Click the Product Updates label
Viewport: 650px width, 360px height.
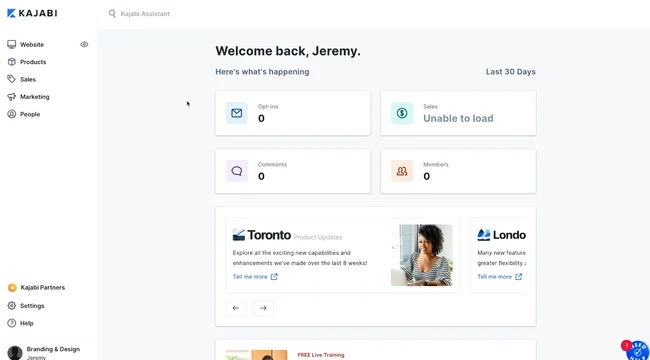pyautogui.click(x=318, y=238)
